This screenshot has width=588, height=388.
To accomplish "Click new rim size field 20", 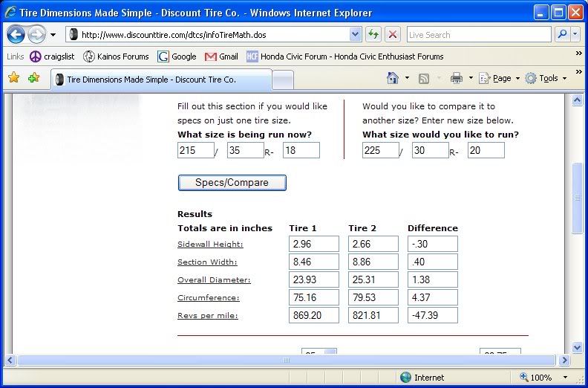I will pyautogui.click(x=486, y=150).
